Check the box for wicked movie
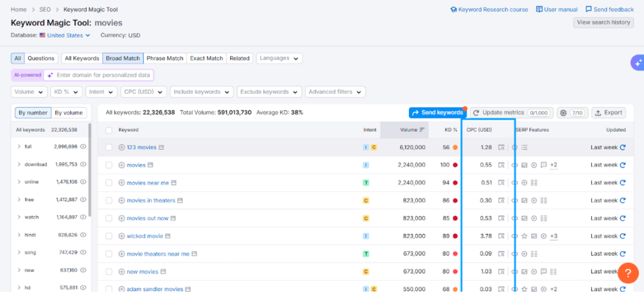Image resolution: width=644 pixels, height=295 pixels. coord(109,237)
